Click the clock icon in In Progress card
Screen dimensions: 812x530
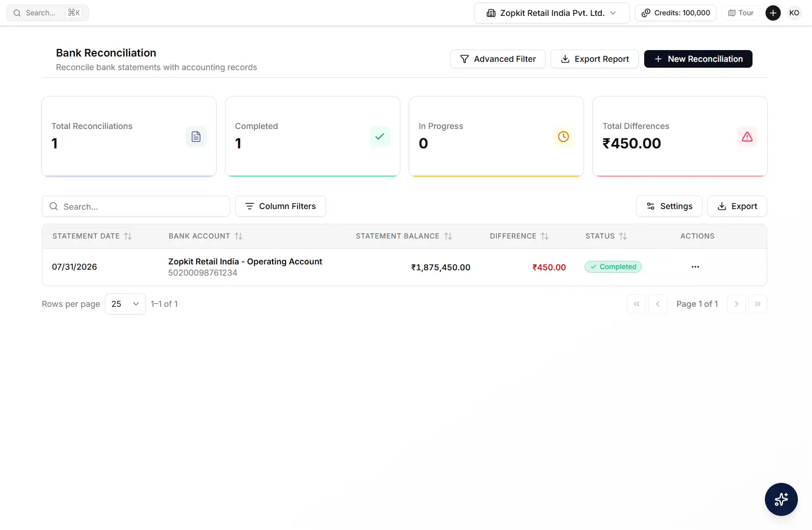[564, 137]
